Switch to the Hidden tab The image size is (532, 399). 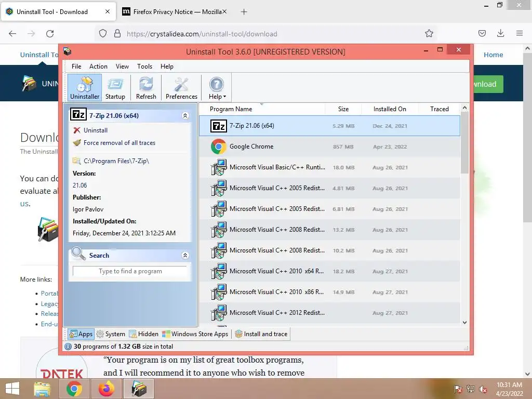(144, 334)
